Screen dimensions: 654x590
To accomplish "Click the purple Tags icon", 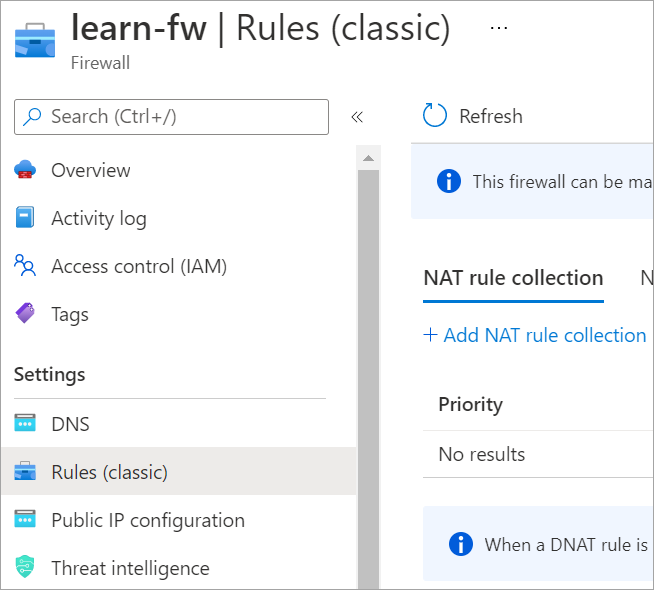I will [25, 313].
